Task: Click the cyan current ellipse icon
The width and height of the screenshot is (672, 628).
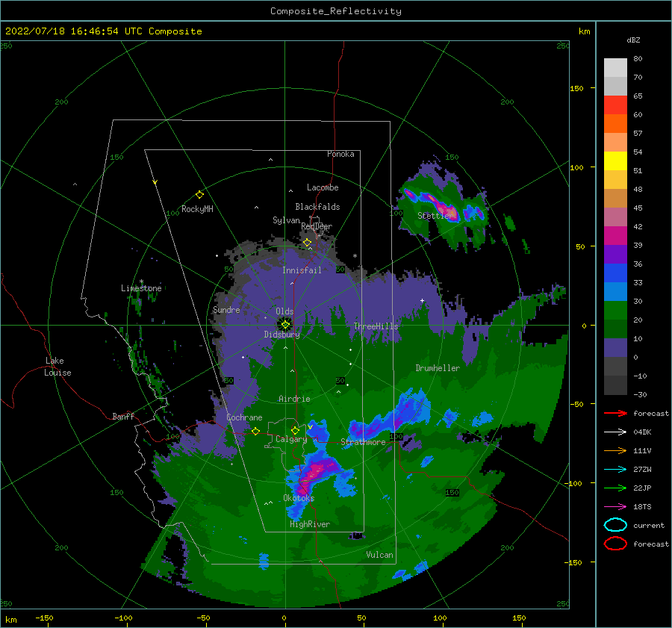Action: click(615, 525)
